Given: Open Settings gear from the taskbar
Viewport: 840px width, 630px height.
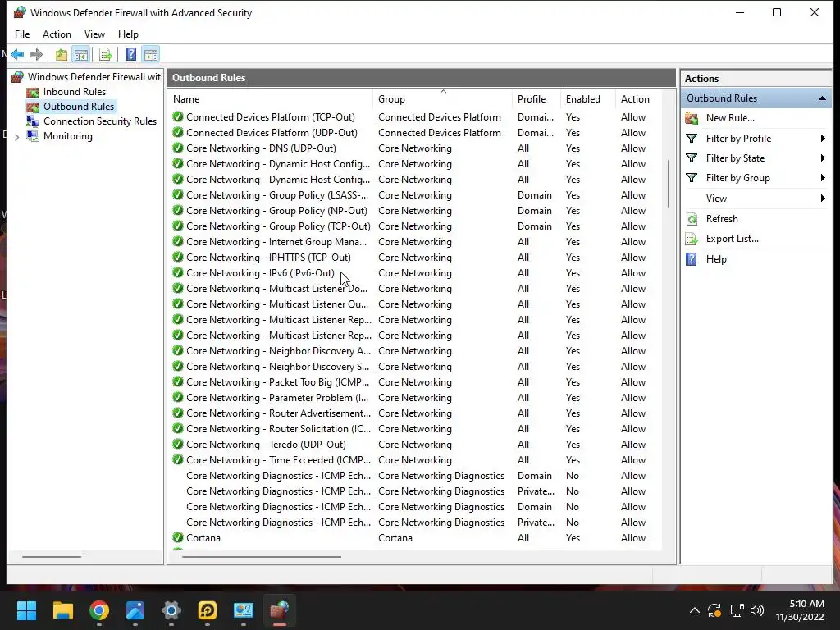Looking at the screenshot, I should pyautogui.click(x=171, y=610).
